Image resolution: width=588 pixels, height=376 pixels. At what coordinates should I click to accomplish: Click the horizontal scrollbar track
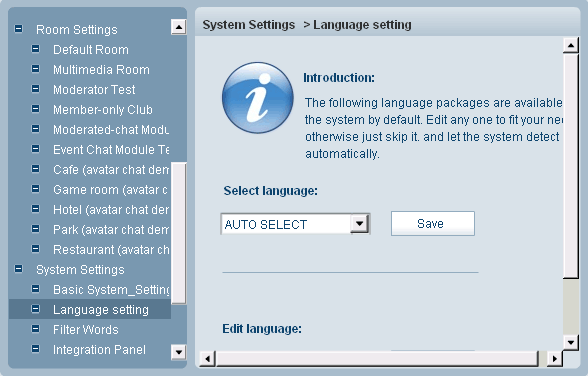click(377, 359)
